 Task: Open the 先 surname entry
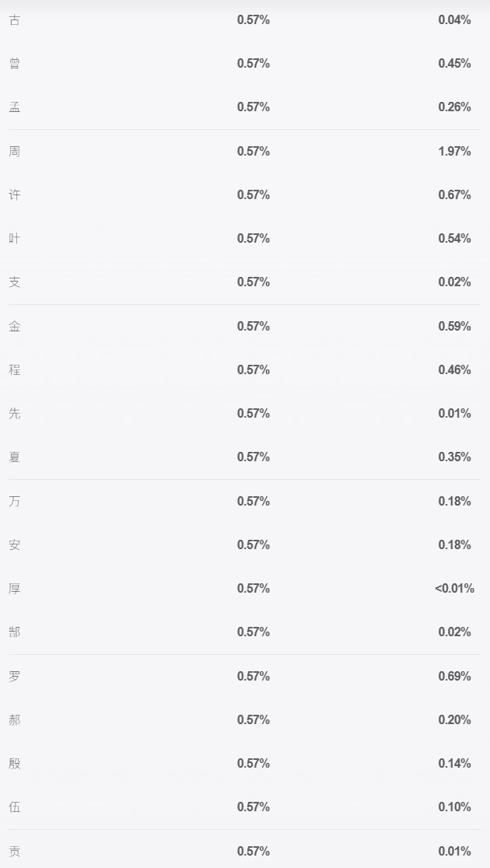point(15,414)
